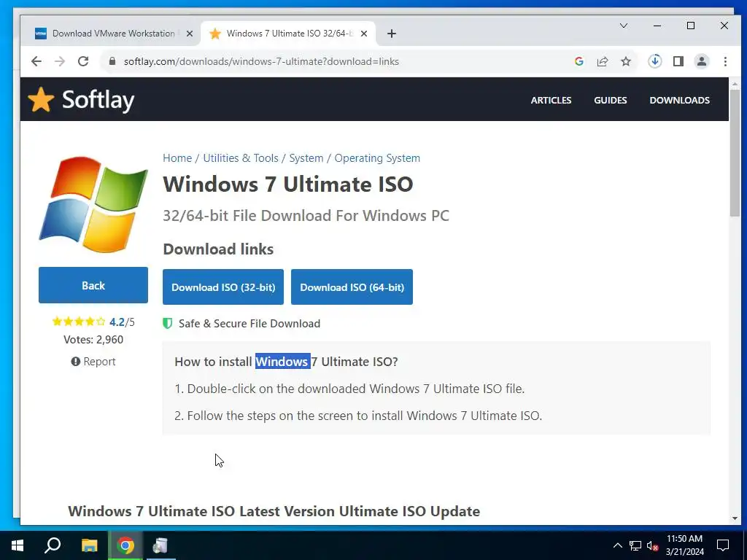Click the Softlay star logo
This screenshot has height=560, width=747.
[41, 99]
